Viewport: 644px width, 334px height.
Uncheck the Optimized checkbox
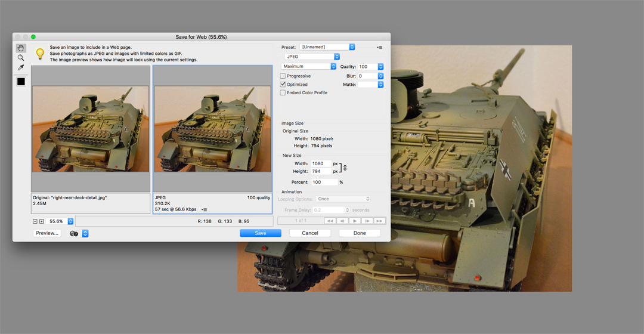coord(283,85)
